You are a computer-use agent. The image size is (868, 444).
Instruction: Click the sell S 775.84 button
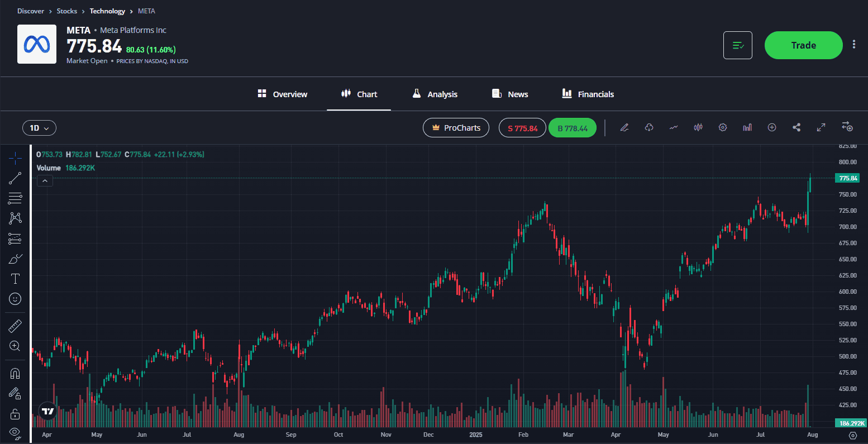point(522,128)
